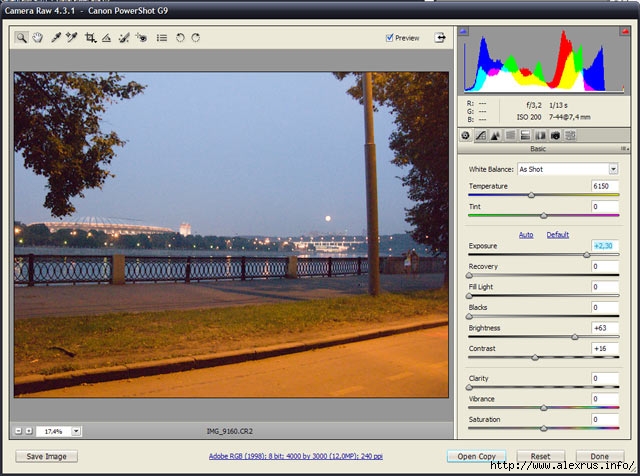Click the Brightness value field +63
Image resolution: width=640 pixels, height=476 pixels.
pyautogui.click(x=604, y=328)
